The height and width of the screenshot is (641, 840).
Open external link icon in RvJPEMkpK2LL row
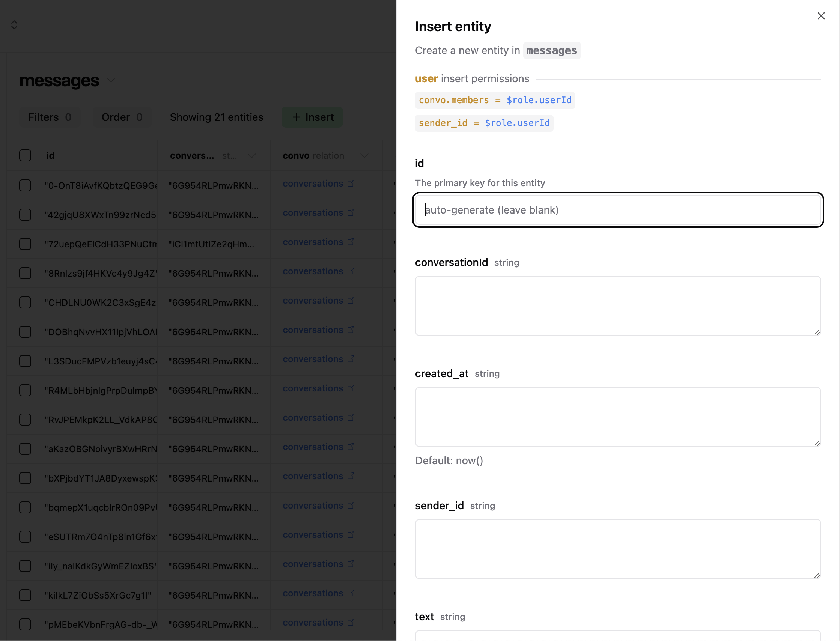point(351,417)
